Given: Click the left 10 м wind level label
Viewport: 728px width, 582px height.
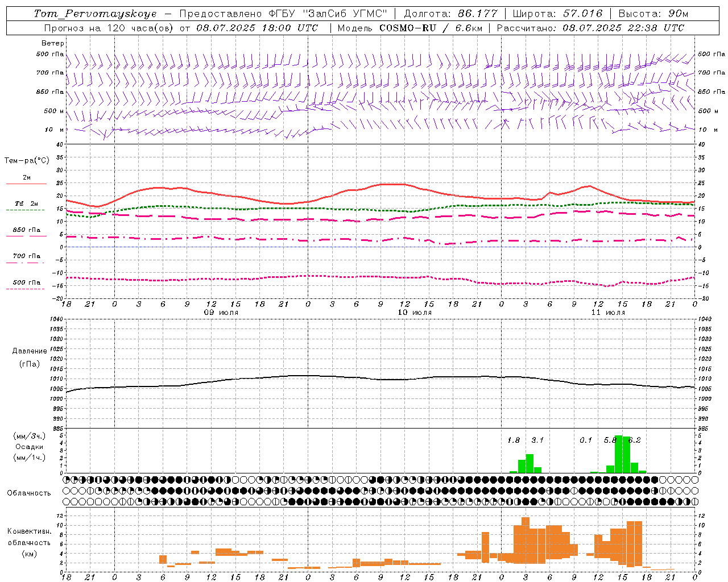Looking at the screenshot, I should 55,130.
